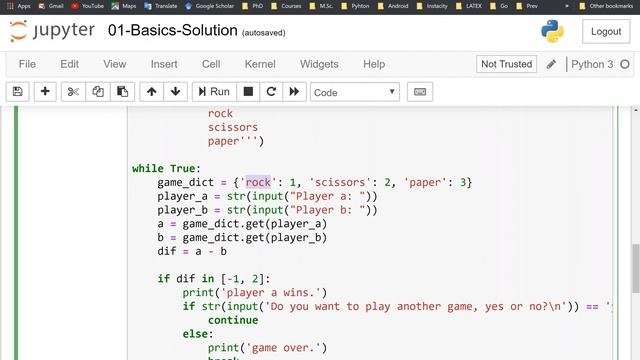Click the Python logo icon
The height and width of the screenshot is (360, 640).
[x=552, y=31]
